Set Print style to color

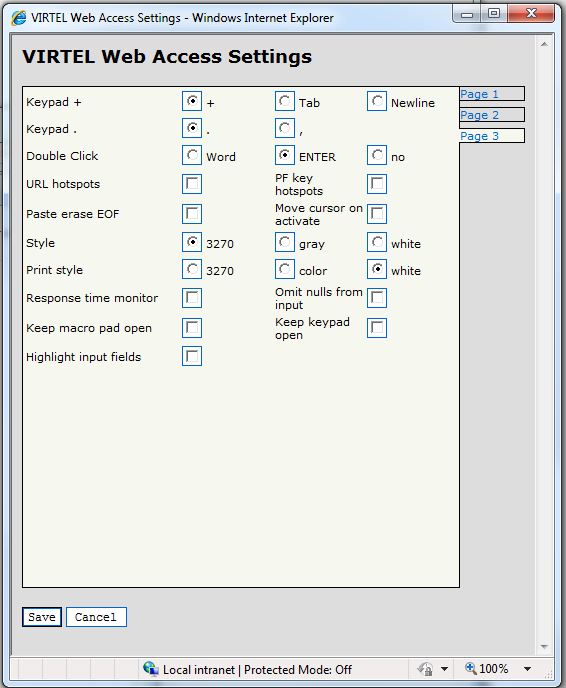pyautogui.click(x=285, y=269)
